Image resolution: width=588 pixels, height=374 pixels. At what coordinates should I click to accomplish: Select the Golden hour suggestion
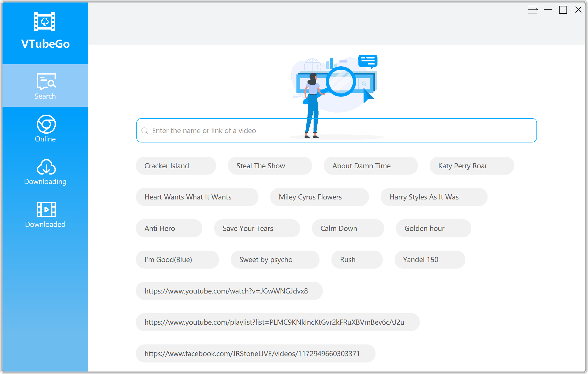coord(434,228)
